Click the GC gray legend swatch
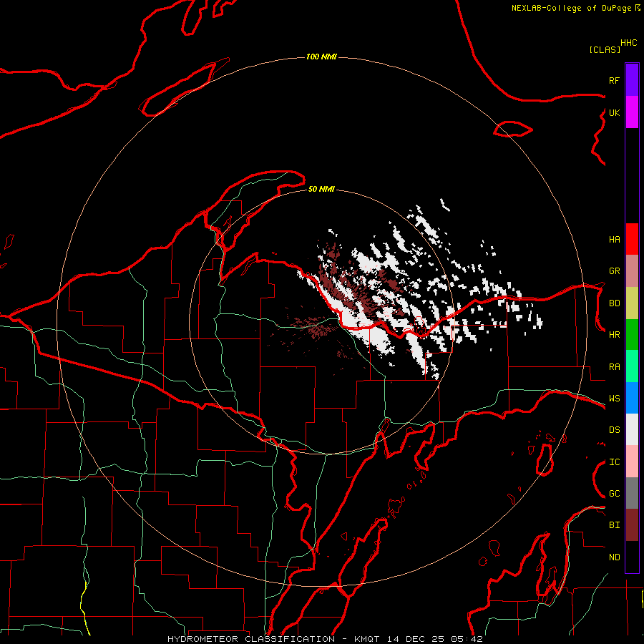The width and height of the screenshot is (644, 644). coord(632,493)
